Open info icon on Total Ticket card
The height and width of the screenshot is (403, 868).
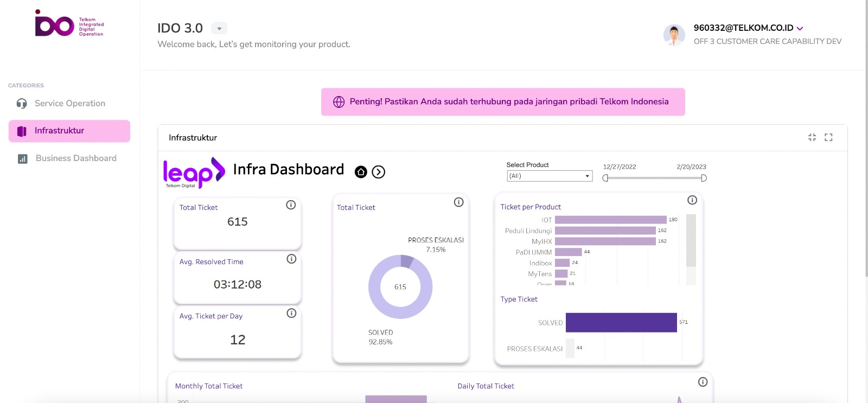pyautogui.click(x=291, y=205)
